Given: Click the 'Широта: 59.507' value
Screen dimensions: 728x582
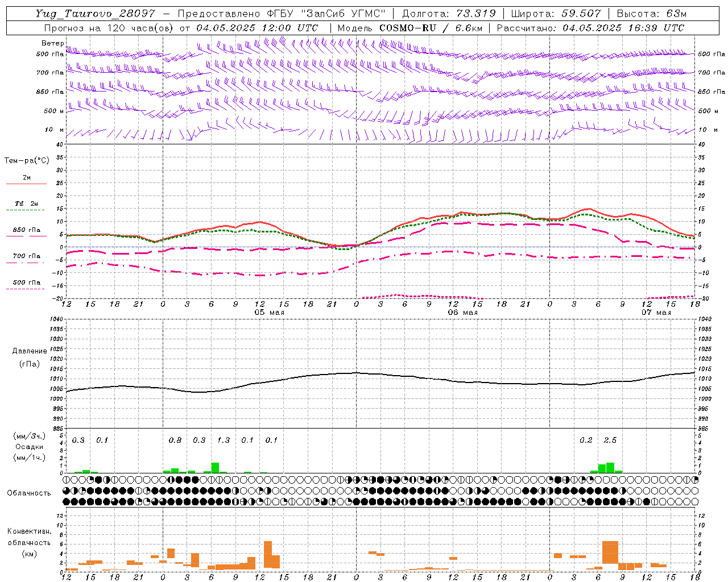Looking at the screenshot, I should click(x=556, y=14).
